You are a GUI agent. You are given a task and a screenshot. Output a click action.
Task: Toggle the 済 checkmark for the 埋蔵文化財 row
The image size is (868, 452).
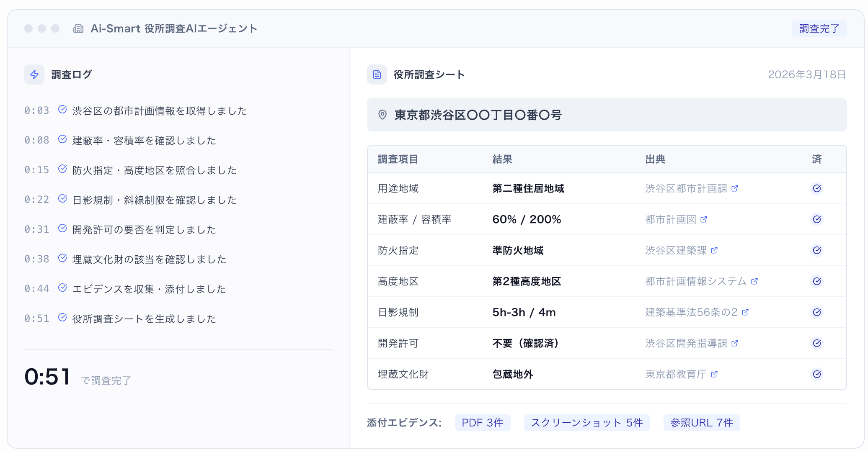[x=817, y=374]
